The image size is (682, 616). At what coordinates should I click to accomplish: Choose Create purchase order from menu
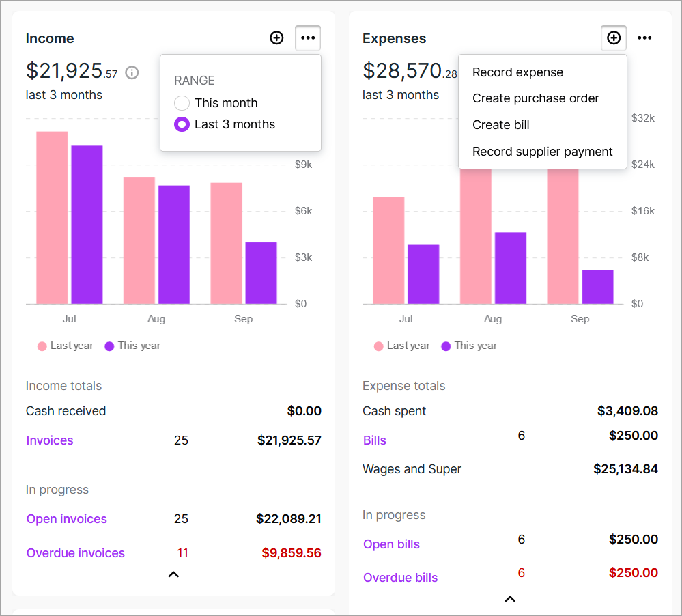[535, 98]
